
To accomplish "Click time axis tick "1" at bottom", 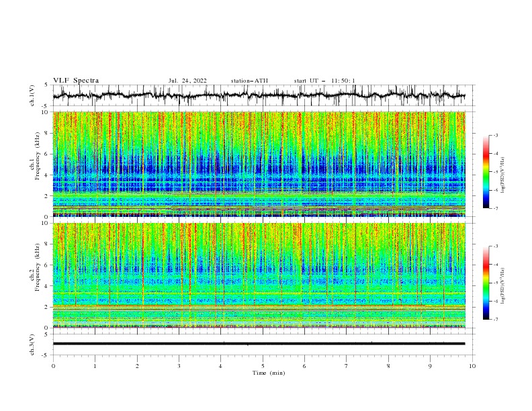I will pyautogui.click(x=95, y=366).
